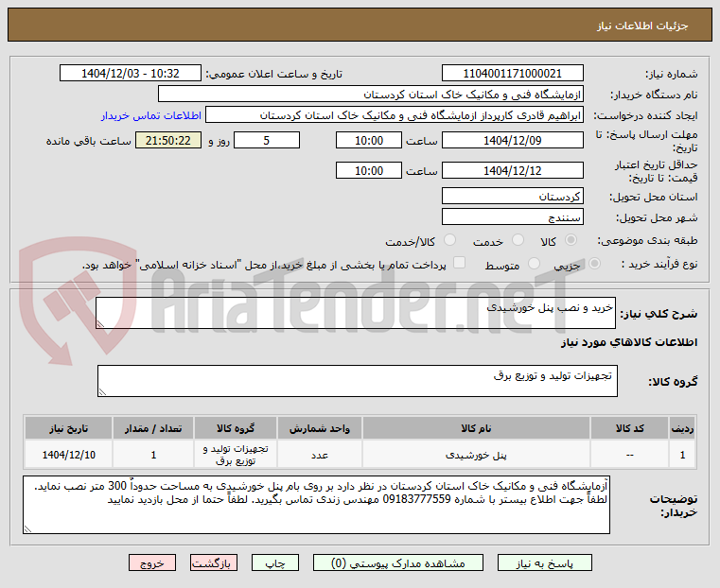Click the تعداد / مقدار column header
The image size is (720, 588).
pos(153,428)
